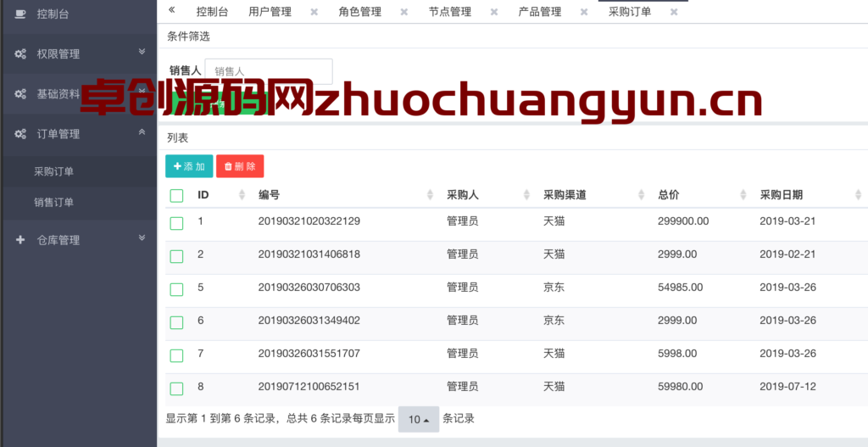The width and height of the screenshot is (868, 447).
Task: Open 订单管理 in the sidebar
Action: pyautogui.click(x=58, y=134)
